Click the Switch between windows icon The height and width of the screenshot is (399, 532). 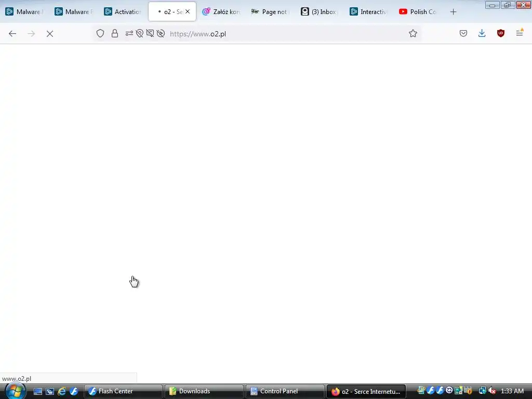pyautogui.click(x=50, y=391)
